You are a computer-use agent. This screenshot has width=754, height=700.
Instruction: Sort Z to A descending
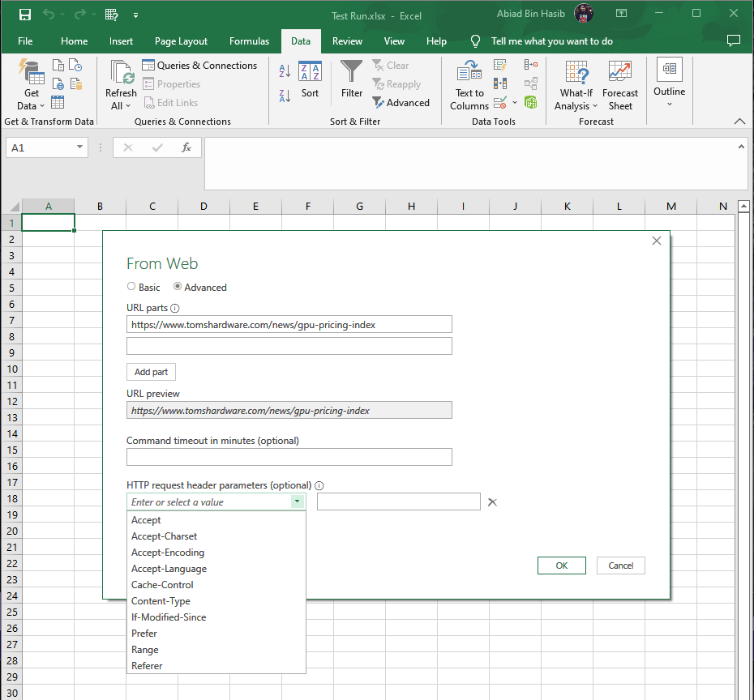(285, 96)
